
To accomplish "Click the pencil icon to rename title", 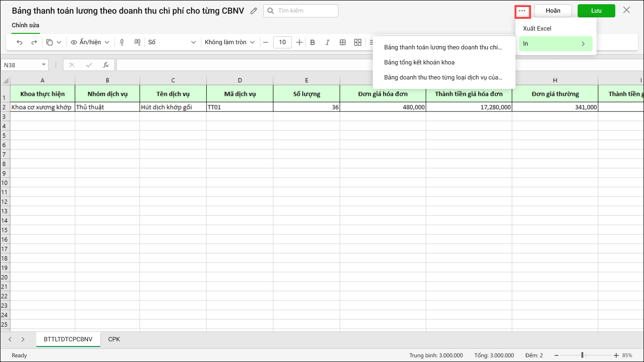I will (x=254, y=11).
